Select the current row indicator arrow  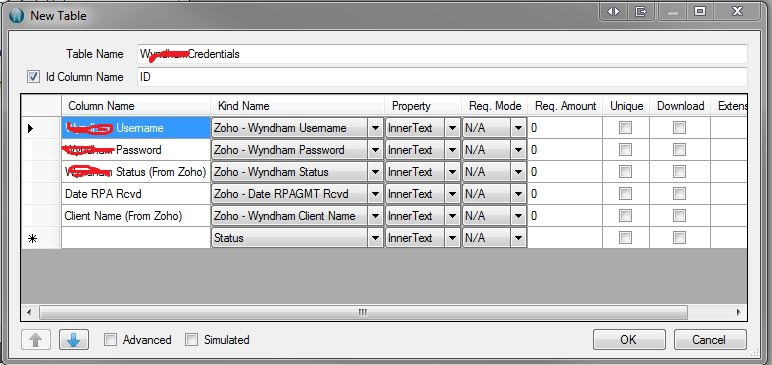click(31, 128)
